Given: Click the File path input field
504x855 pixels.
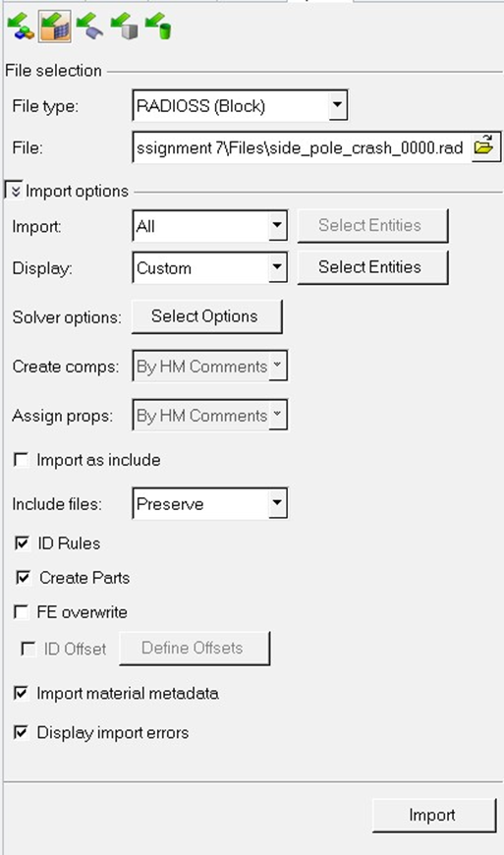Looking at the screenshot, I should (x=301, y=147).
